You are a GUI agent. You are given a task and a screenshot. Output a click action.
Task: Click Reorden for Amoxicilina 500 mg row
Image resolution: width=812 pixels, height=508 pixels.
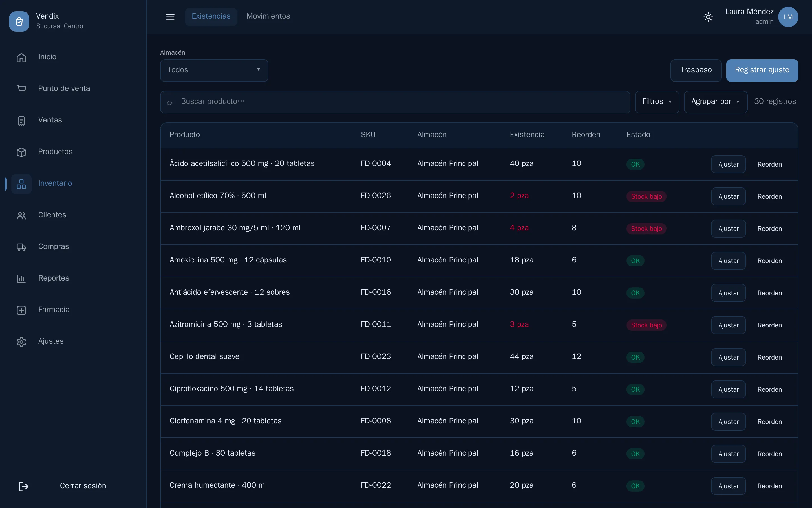769,261
